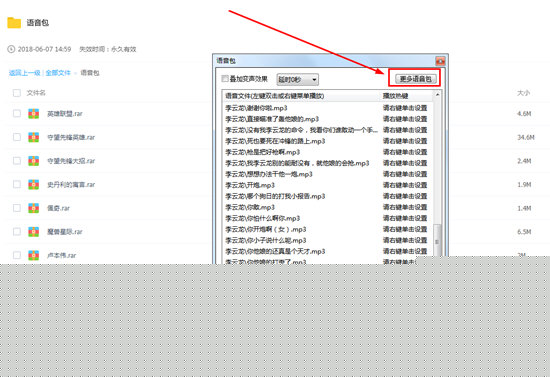Open the file 卢本伟.rar

(x=62, y=255)
